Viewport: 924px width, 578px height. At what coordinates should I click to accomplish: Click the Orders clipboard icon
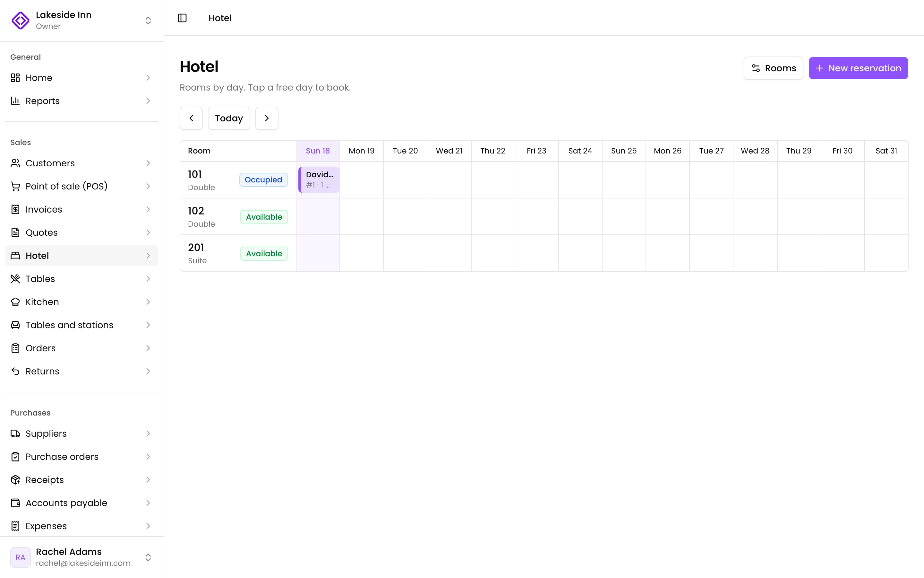tap(15, 348)
